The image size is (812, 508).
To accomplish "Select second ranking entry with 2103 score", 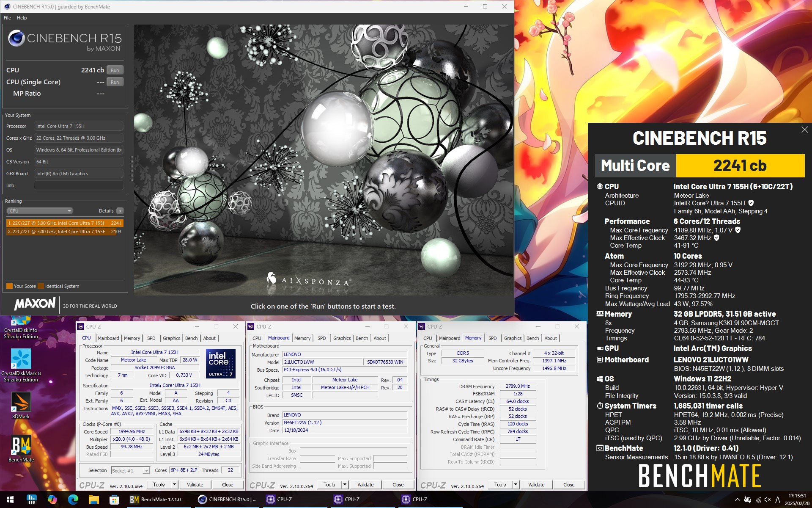I will click(65, 232).
